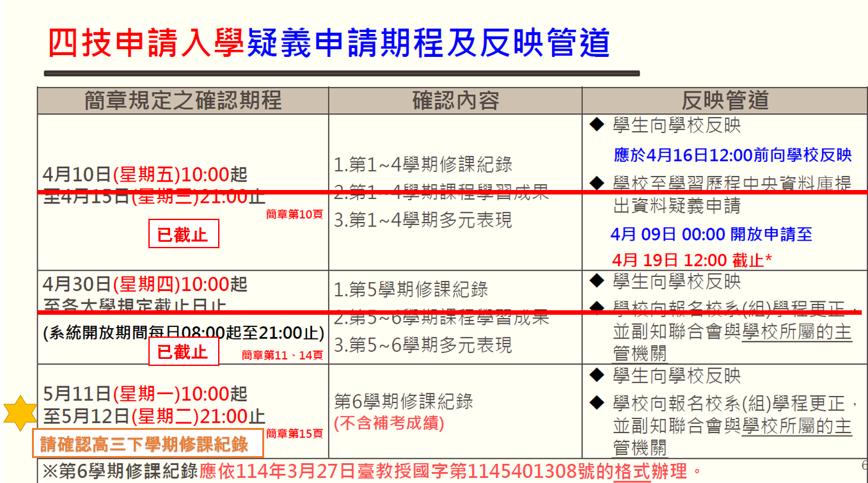Select the line 3.第1~4學期多元表現
Viewport: 868px width, 483px height.
tap(423, 220)
